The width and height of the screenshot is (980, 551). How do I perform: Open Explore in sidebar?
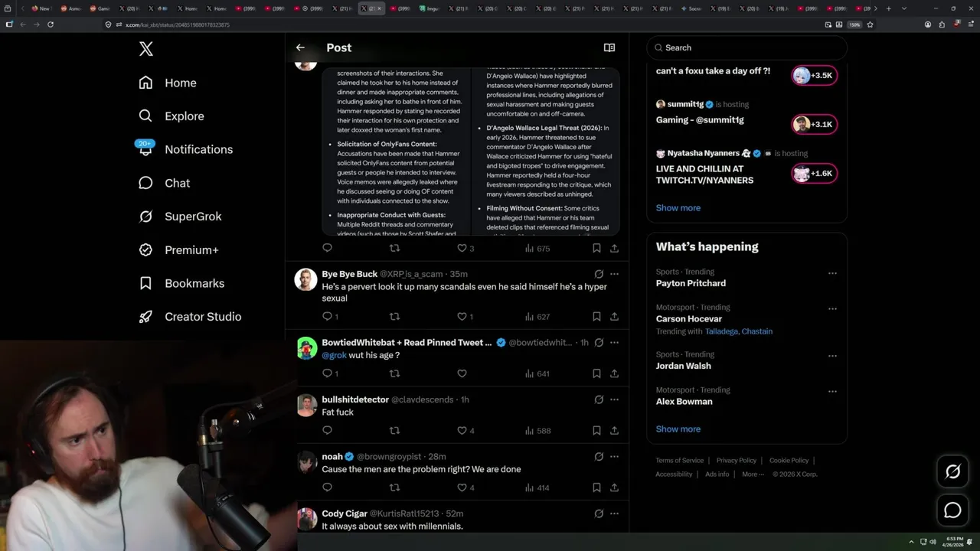(x=171, y=116)
